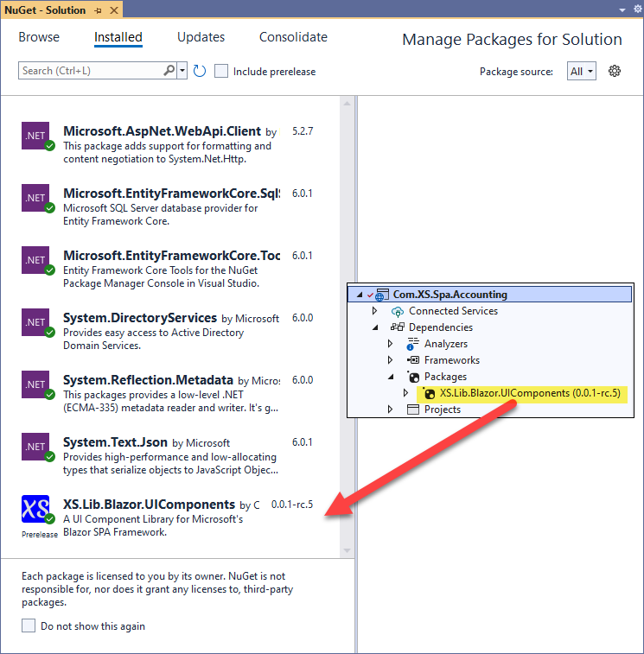
Task: Collapse the Packages node
Action: [391, 377]
